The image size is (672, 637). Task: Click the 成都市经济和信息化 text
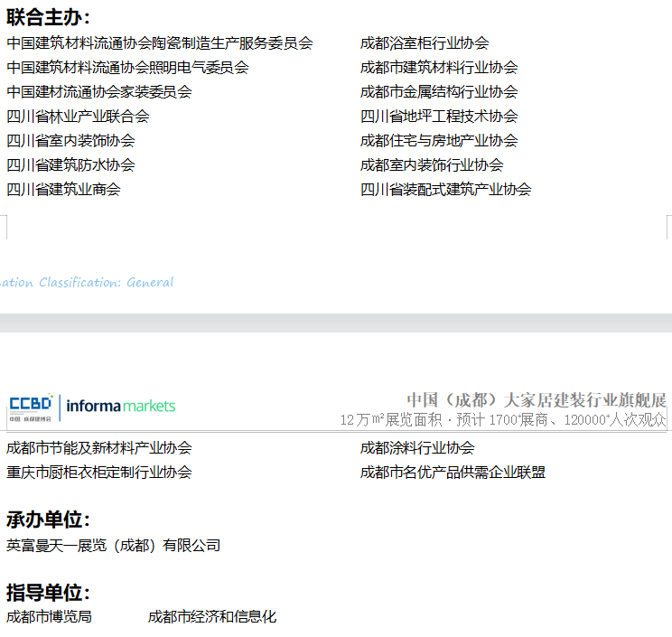point(212,617)
